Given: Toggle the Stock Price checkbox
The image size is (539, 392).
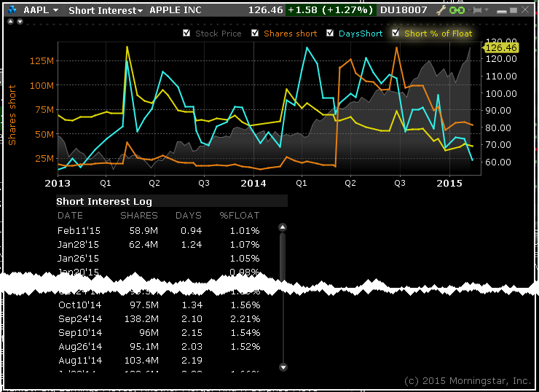Looking at the screenshot, I should point(186,33).
